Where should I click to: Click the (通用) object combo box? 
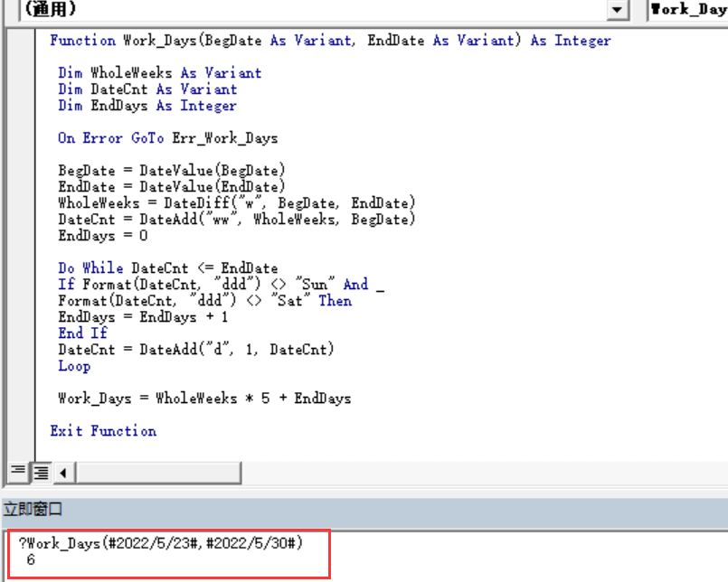(x=324, y=10)
